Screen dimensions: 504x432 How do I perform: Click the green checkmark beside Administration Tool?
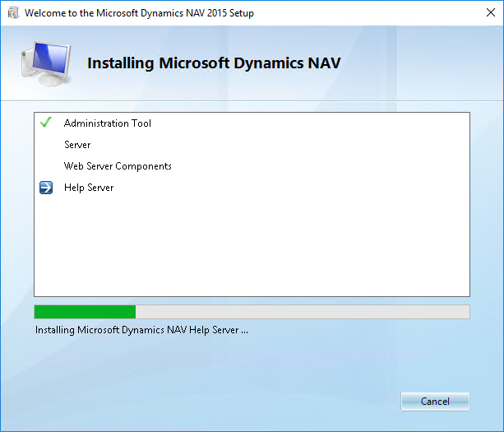point(46,123)
